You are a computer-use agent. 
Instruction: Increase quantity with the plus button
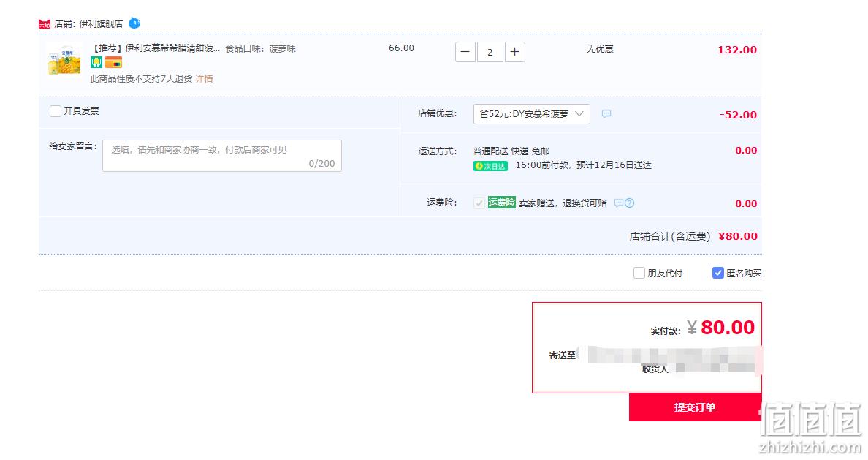tap(515, 52)
